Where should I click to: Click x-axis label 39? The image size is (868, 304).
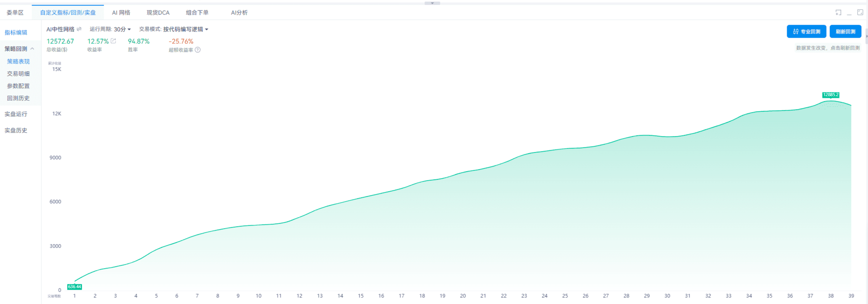coord(851,296)
